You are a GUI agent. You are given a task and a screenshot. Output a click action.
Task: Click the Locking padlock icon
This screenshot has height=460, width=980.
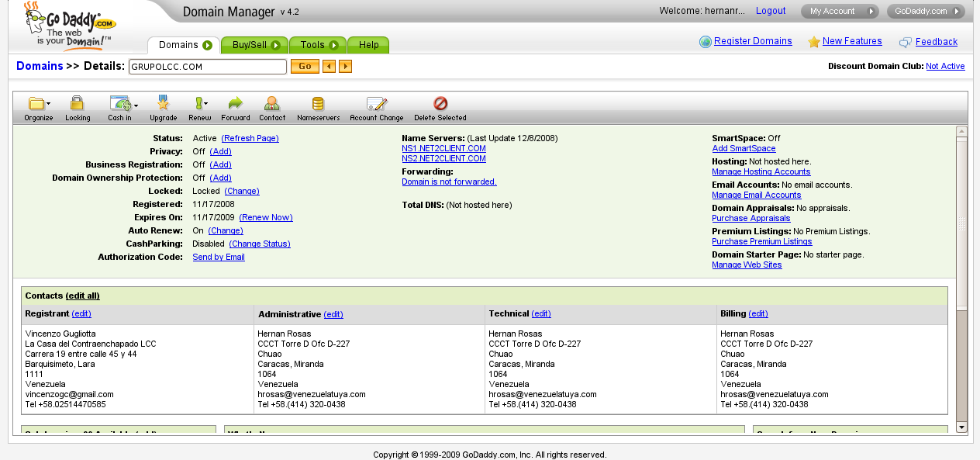pyautogui.click(x=77, y=103)
